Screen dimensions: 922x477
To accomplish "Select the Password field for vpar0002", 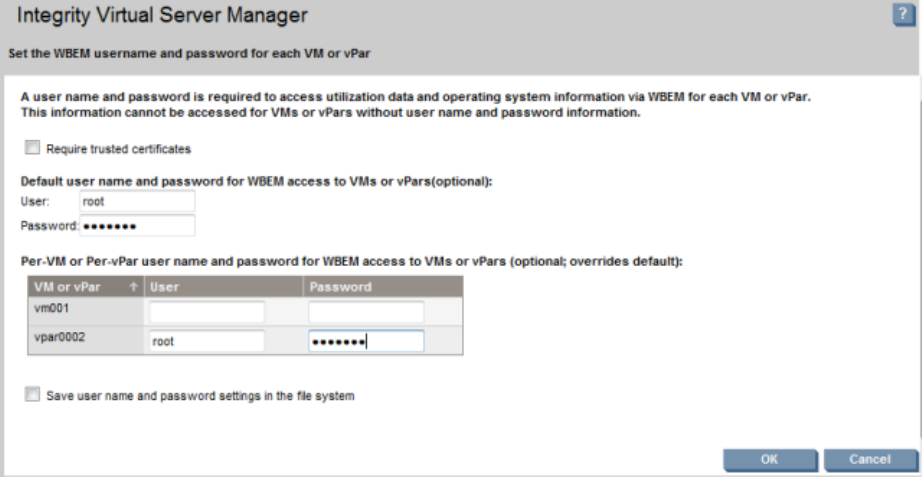I will tap(366, 341).
